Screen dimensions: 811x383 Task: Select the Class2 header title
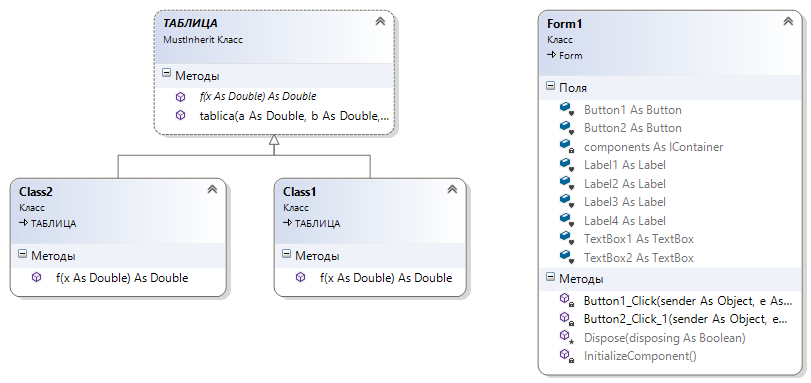pyautogui.click(x=36, y=192)
